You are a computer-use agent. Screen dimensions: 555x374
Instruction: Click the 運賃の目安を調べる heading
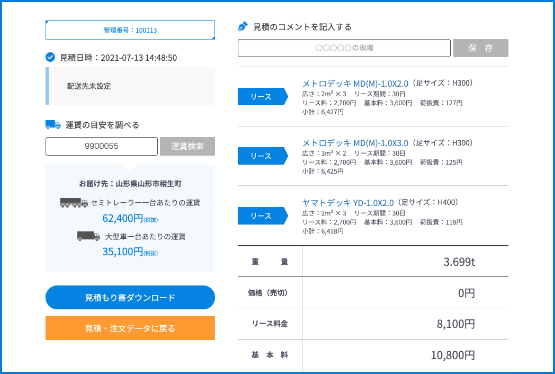click(x=102, y=125)
